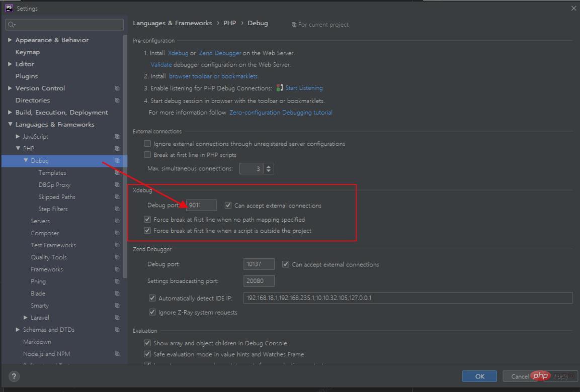Screen dimensions: 580x392
Task: Uncheck Force break when script is outside project
Action: click(x=147, y=230)
